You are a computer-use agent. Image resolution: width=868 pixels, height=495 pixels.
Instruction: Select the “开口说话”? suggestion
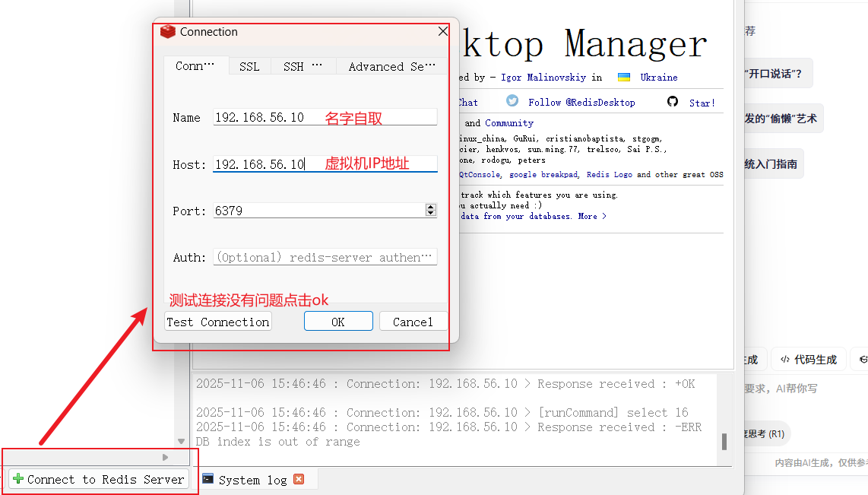point(778,74)
